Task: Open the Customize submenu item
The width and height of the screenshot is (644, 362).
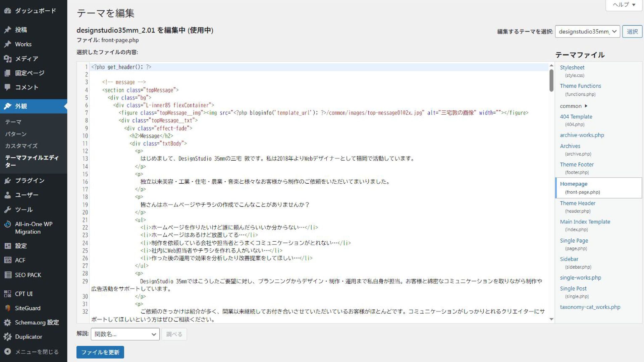Action: click(x=21, y=146)
